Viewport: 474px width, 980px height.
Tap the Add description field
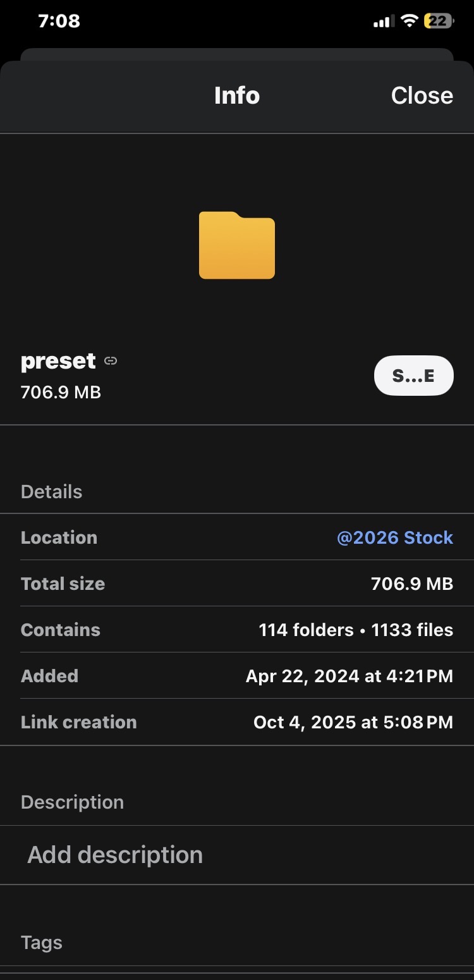115,855
